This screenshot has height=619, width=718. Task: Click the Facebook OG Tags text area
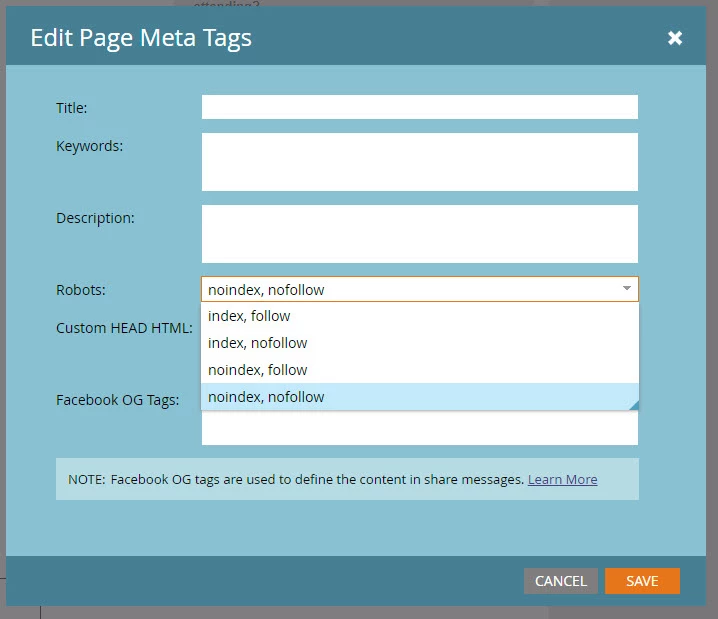[x=419, y=428]
